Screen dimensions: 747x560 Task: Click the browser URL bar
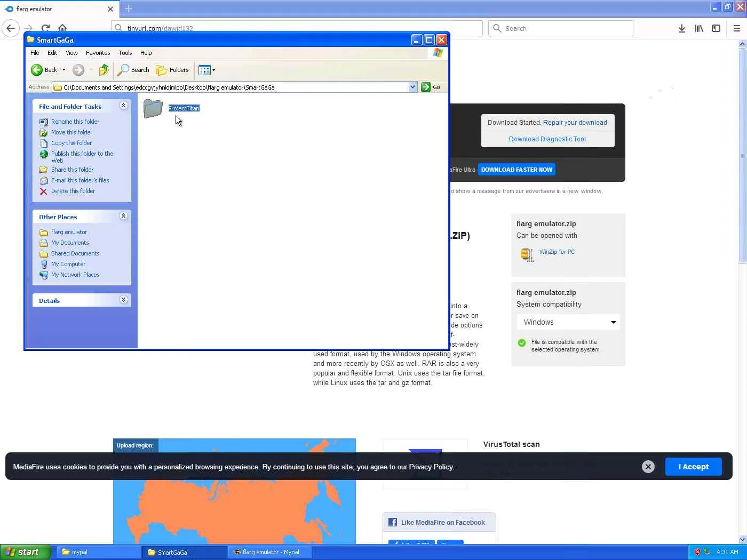point(297,28)
